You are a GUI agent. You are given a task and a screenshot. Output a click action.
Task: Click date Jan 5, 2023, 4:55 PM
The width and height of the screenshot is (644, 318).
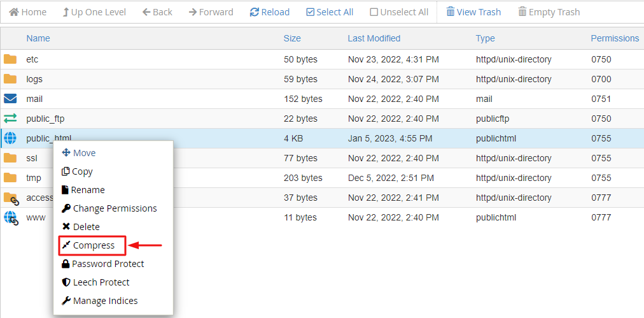[390, 138]
